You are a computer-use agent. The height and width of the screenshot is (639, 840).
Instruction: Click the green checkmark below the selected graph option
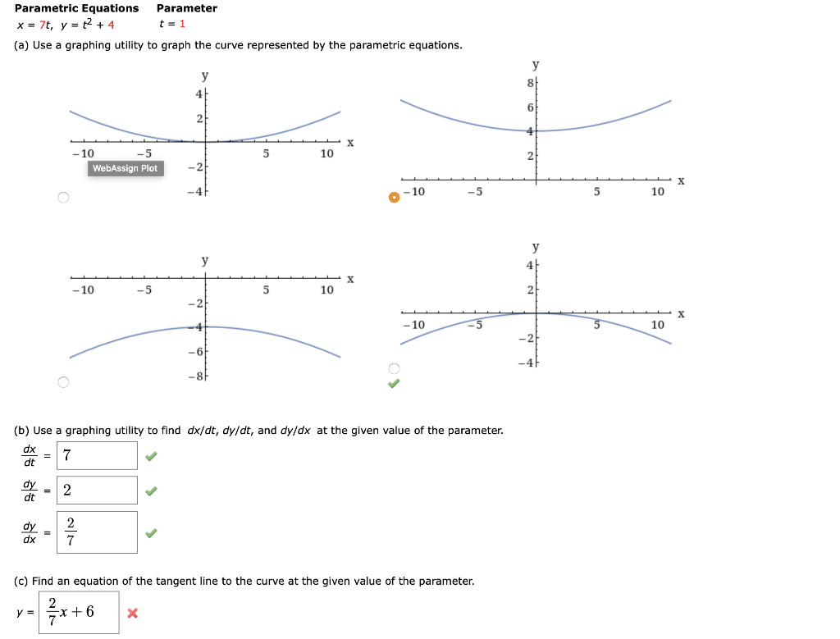[394, 382]
